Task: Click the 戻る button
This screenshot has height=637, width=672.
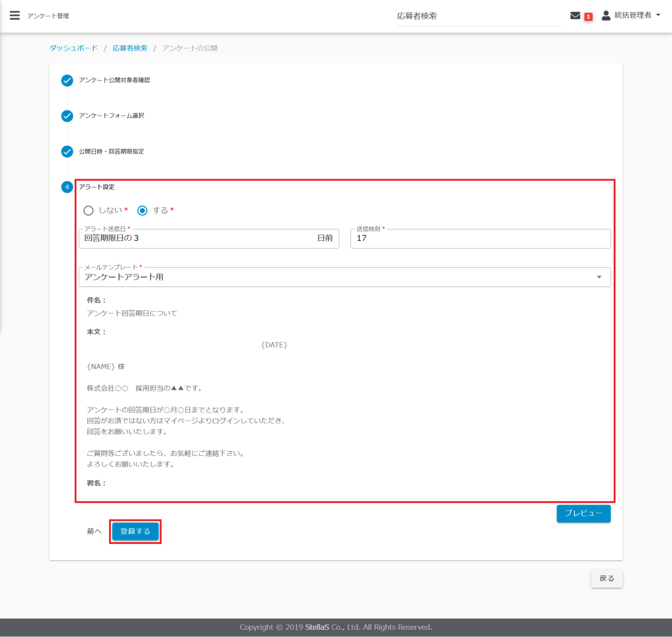Action: coord(606,579)
